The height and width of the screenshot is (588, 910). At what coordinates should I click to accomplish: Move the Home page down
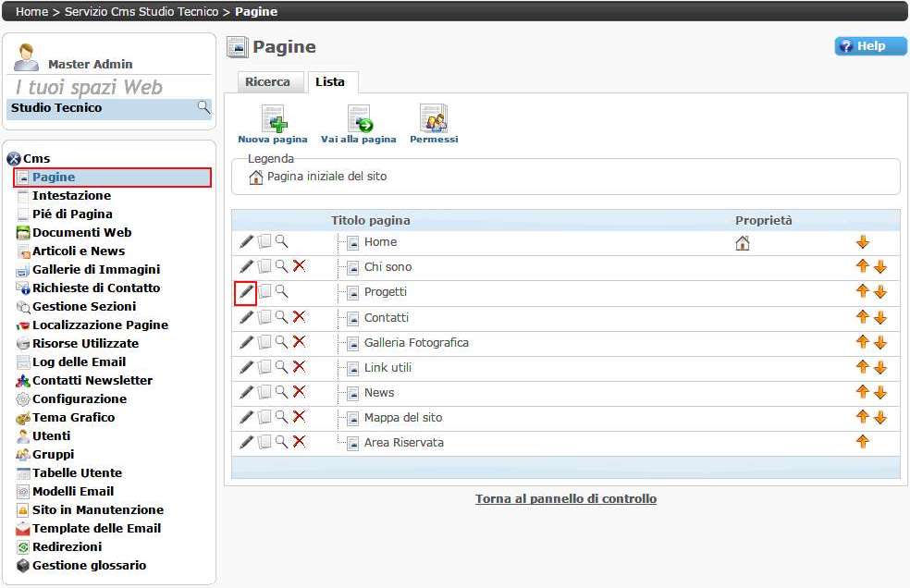click(863, 242)
